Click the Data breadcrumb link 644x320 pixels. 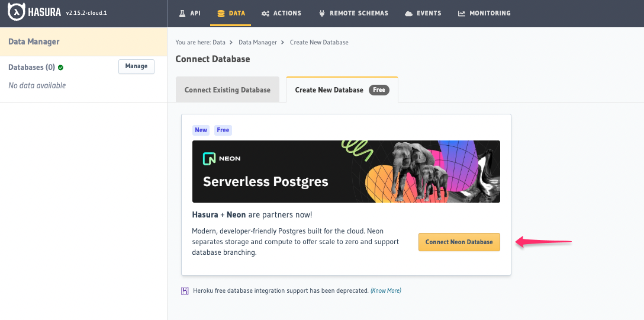(x=219, y=42)
